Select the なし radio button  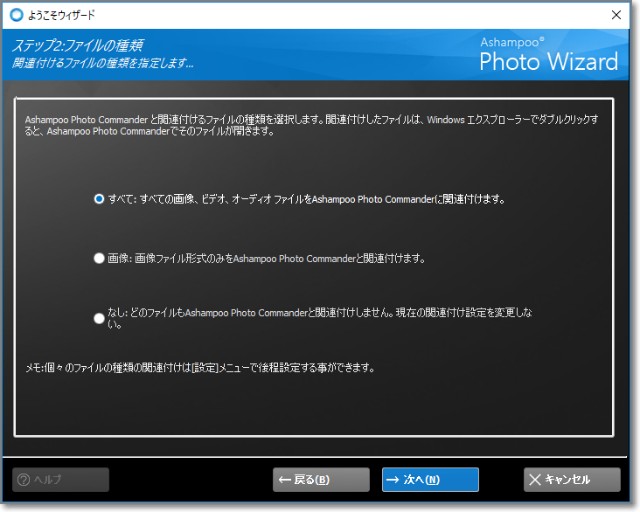99,318
